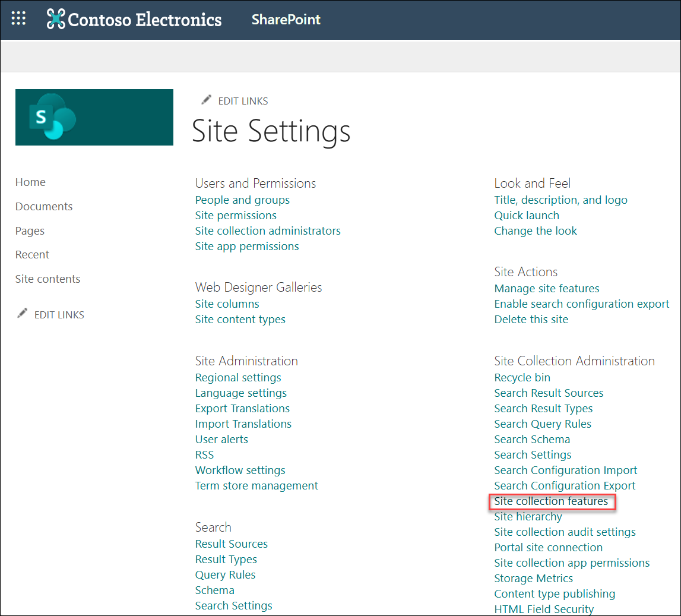Open Site contents from the sidebar

coord(47,278)
